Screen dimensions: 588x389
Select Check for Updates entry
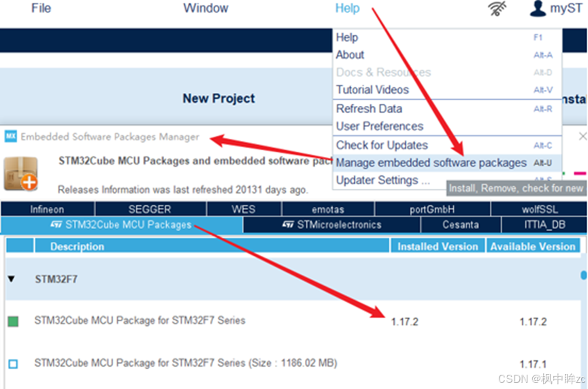(446, 145)
